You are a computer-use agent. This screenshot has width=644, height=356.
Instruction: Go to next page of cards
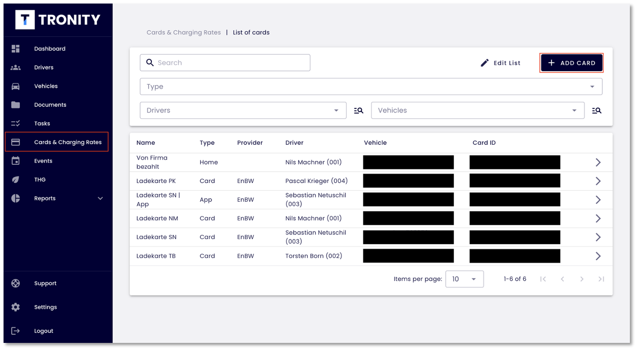coord(582,279)
